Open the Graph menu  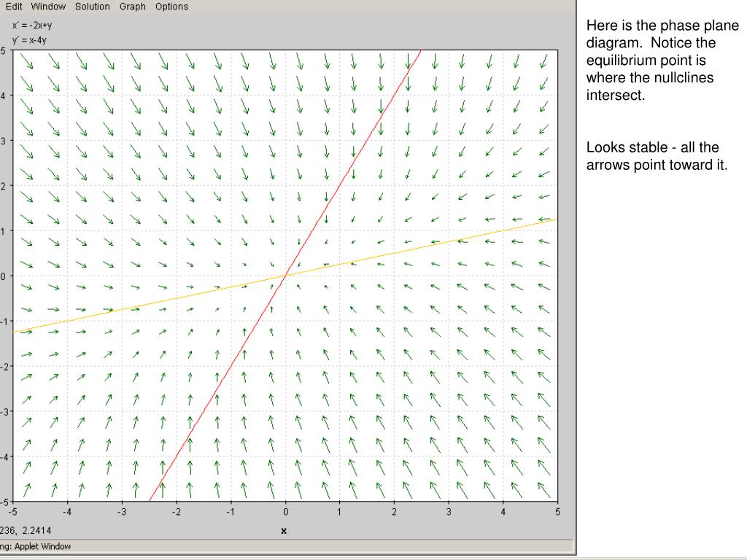coord(133,7)
